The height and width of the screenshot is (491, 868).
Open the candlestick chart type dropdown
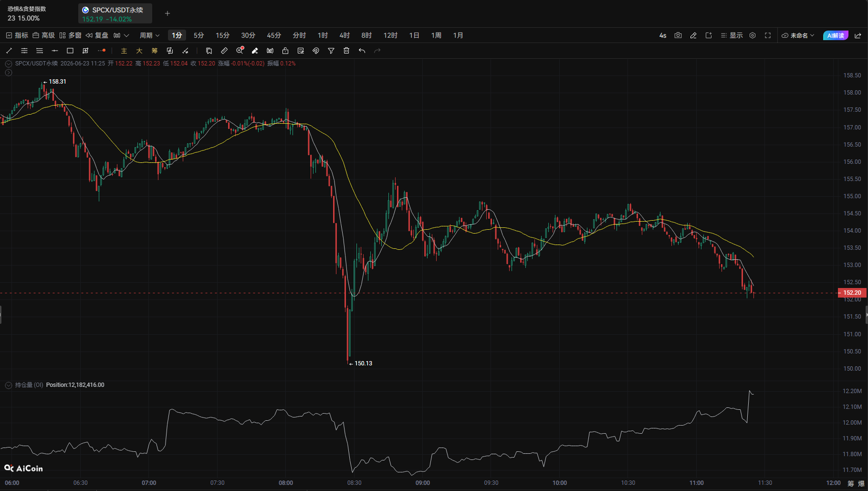click(x=121, y=35)
